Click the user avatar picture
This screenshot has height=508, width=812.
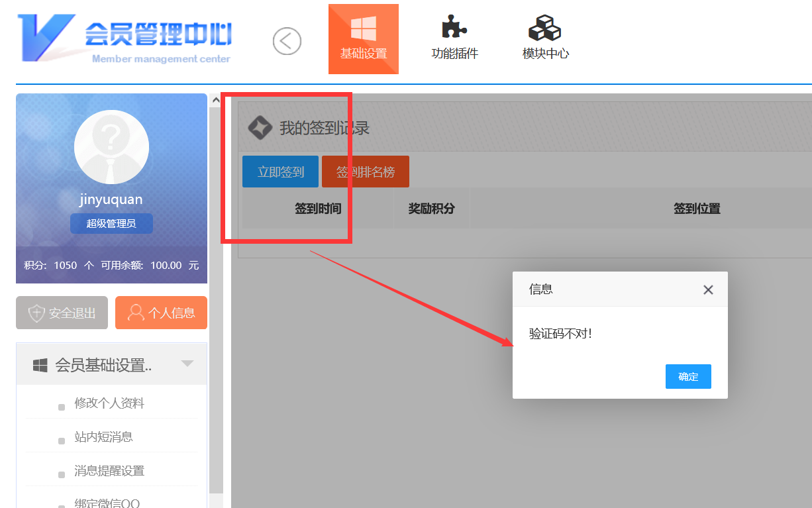pos(111,146)
